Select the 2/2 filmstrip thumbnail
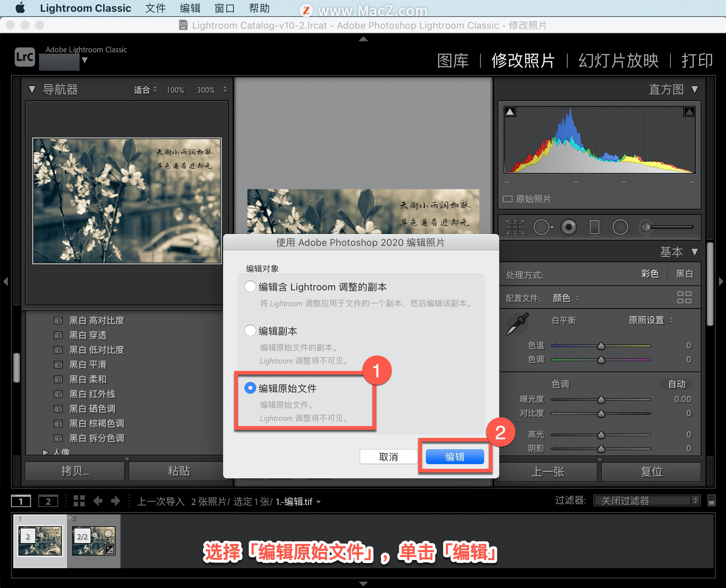The width and height of the screenshot is (726, 588). coord(94,541)
